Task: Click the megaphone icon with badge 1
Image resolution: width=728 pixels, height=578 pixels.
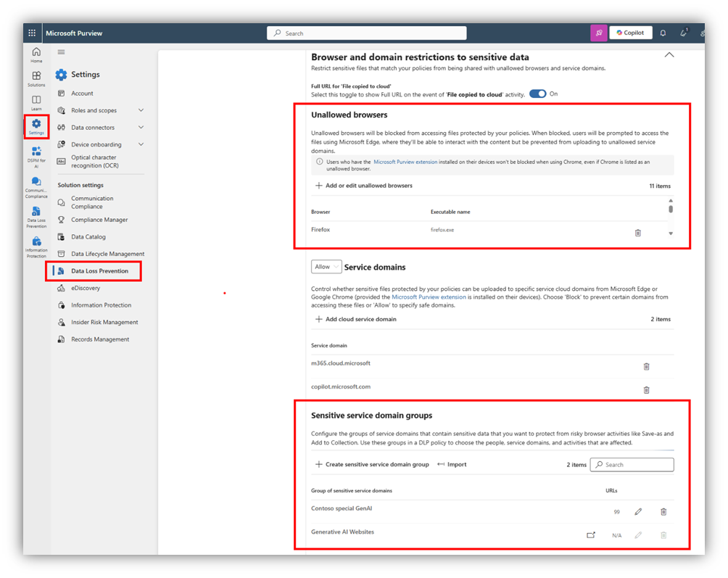Action: coord(684,33)
